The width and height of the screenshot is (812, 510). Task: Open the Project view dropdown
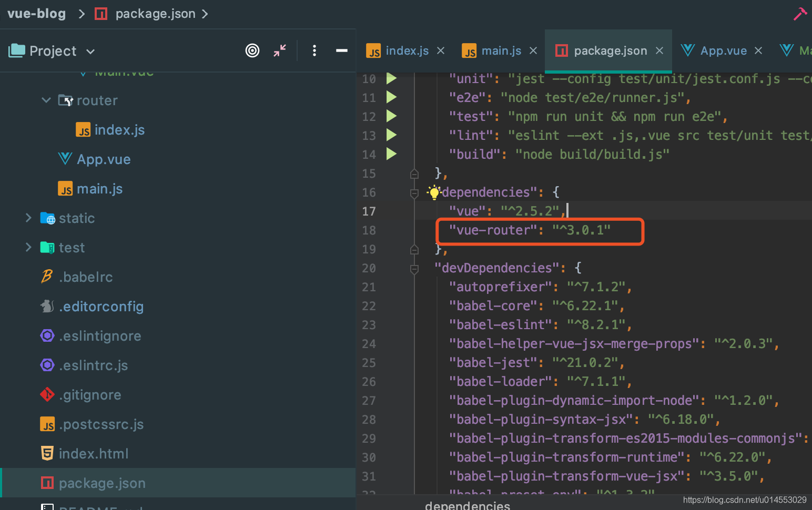click(90, 52)
